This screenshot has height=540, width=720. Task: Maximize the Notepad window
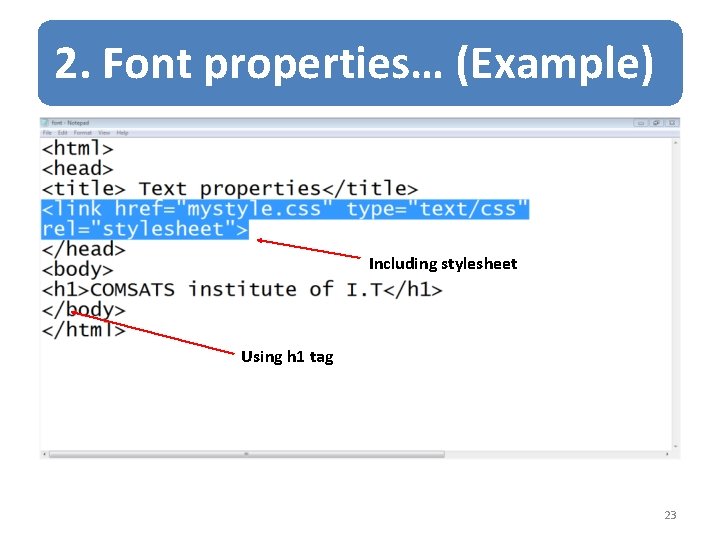point(656,123)
